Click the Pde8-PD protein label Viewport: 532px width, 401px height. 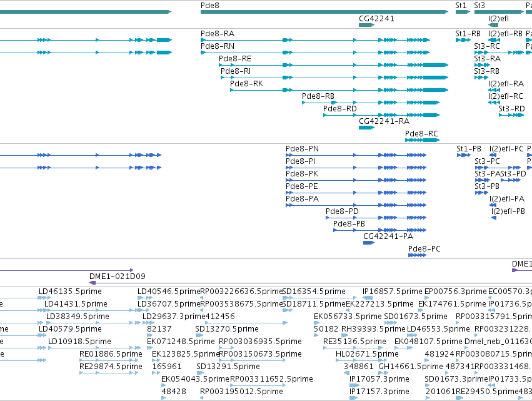pyautogui.click(x=342, y=211)
